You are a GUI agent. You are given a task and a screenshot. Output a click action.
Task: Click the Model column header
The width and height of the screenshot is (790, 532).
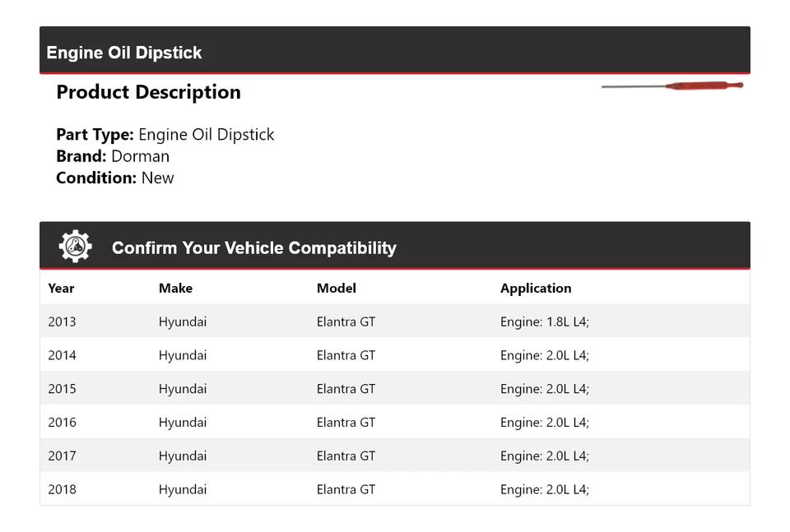click(337, 289)
